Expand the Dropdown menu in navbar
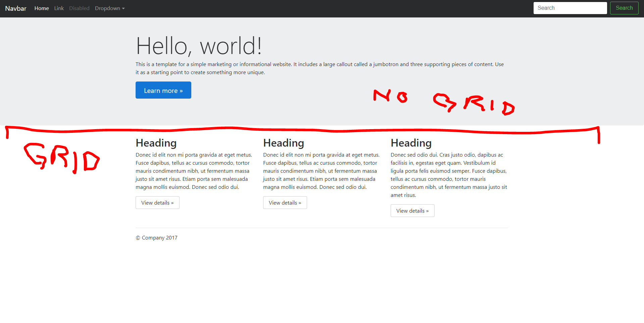This screenshot has width=644, height=323. click(109, 8)
